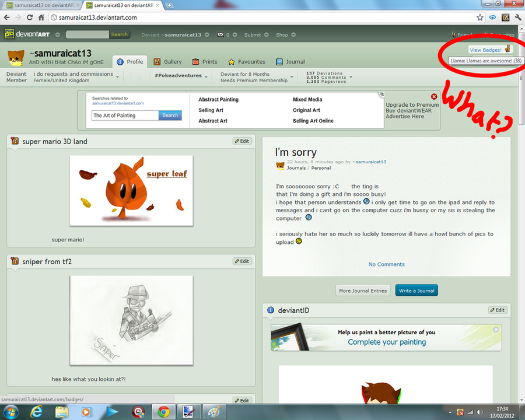Go to the browser home page
Image resolution: width=525 pixels, height=420 pixels.
41,17
